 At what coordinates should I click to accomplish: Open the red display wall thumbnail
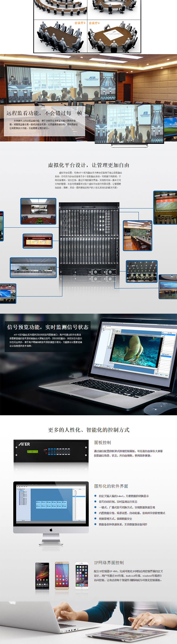[38, 241]
